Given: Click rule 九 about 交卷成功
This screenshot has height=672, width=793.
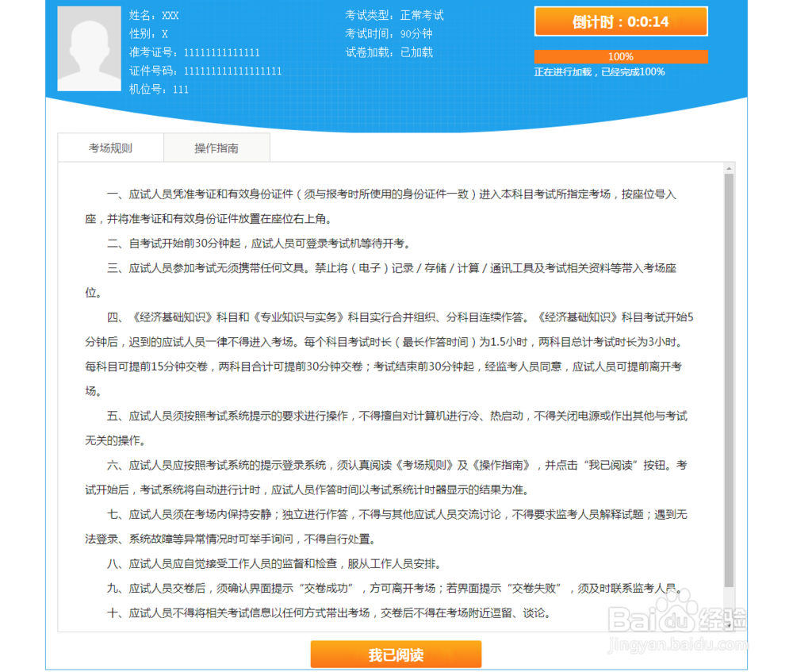Looking at the screenshot, I should pyautogui.click(x=394, y=589).
